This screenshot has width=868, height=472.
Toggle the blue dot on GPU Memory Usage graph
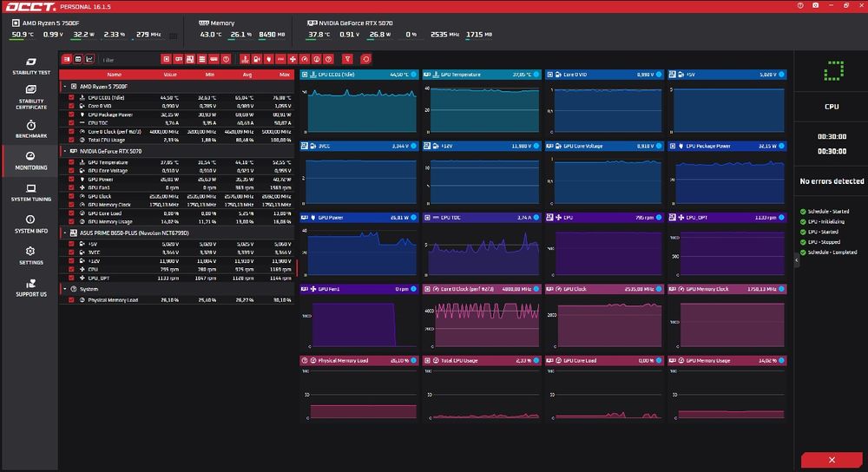pyautogui.click(x=782, y=360)
